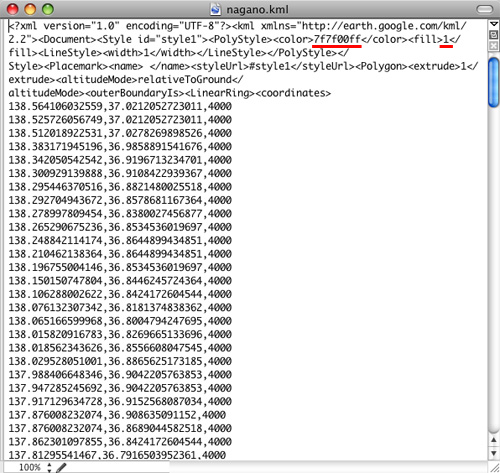Click the zoom stepper arrows beside 100%

49,467
